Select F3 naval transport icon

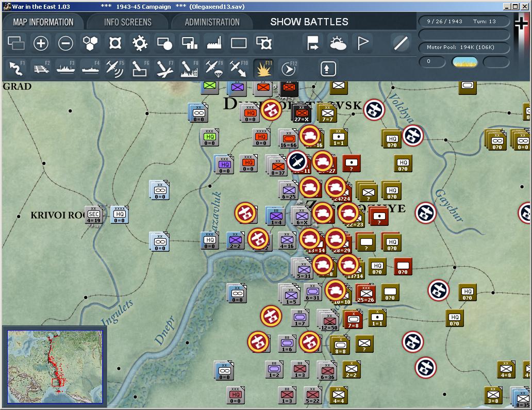click(66, 68)
